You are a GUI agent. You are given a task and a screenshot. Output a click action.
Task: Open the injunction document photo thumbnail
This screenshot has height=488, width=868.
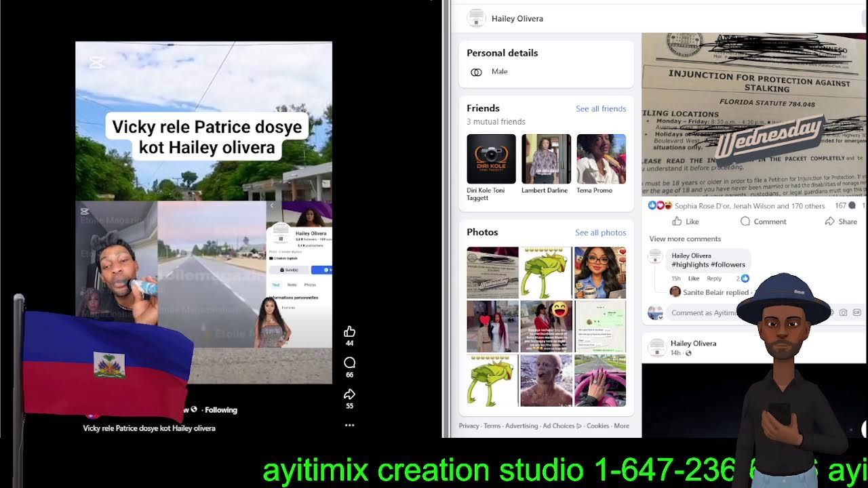pyautogui.click(x=493, y=272)
